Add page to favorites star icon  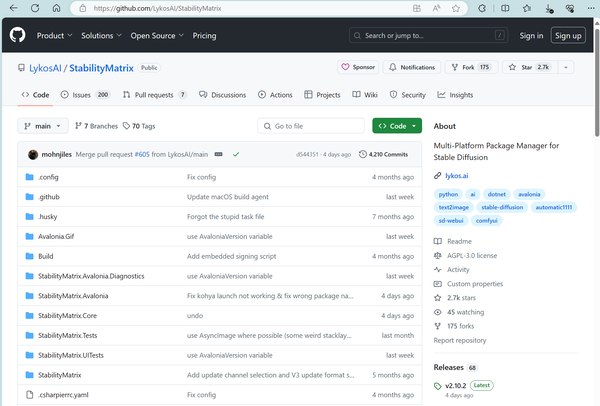tap(455, 8)
